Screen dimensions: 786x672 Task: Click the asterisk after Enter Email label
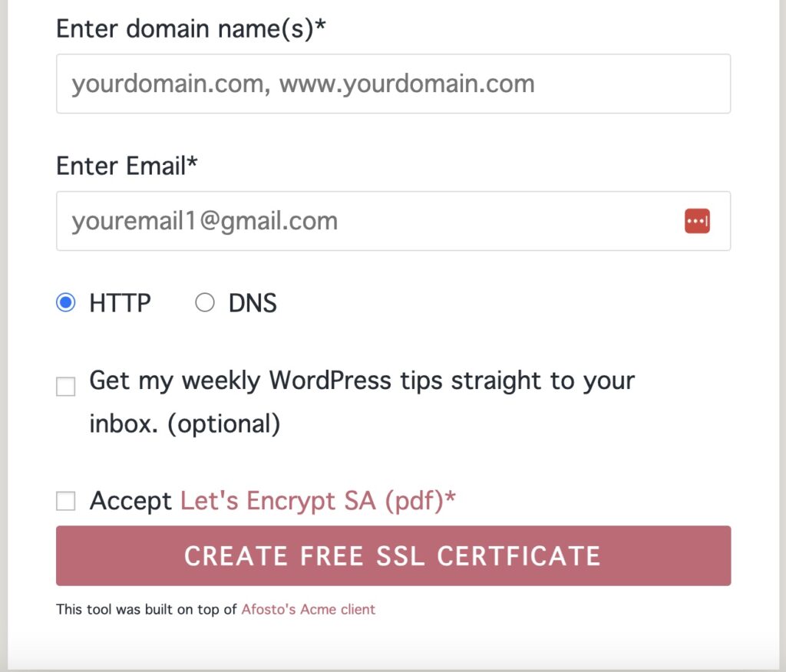192,161
